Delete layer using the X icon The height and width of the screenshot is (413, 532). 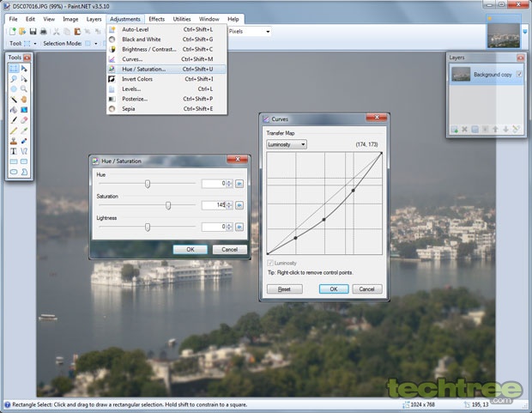click(x=464, y=130)
